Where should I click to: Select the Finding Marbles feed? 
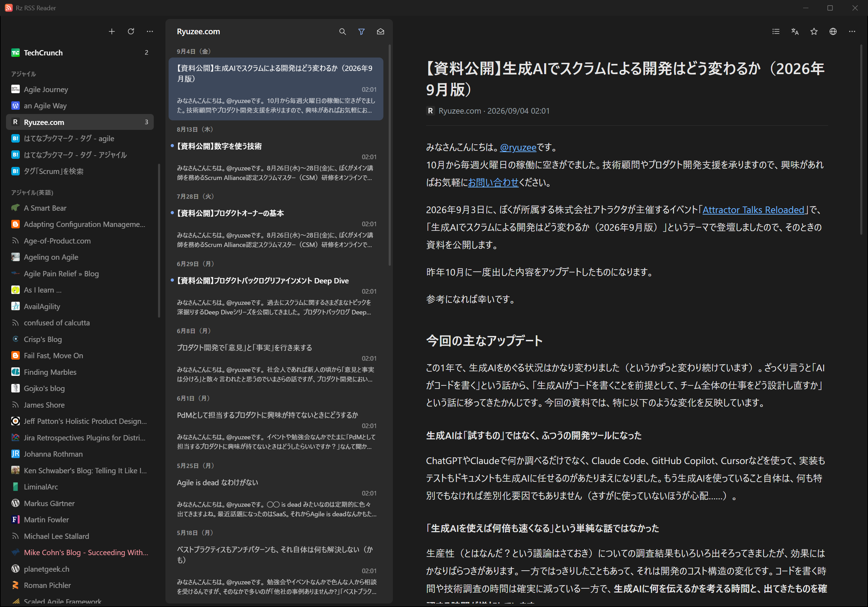80,372
